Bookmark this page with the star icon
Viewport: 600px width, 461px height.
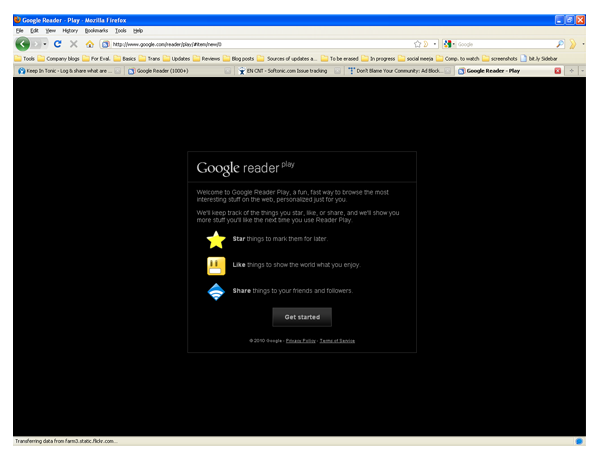click(x=417, y=44)
